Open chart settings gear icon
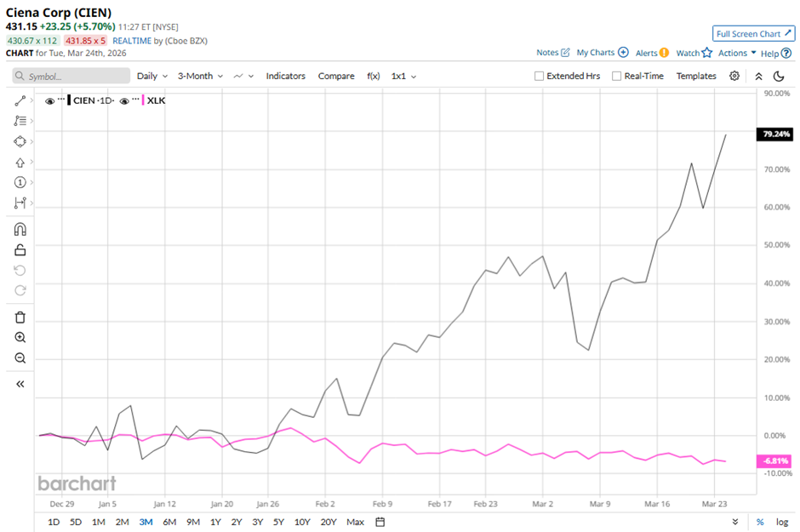This screenshot has height=532, width=800. [734, 76]
